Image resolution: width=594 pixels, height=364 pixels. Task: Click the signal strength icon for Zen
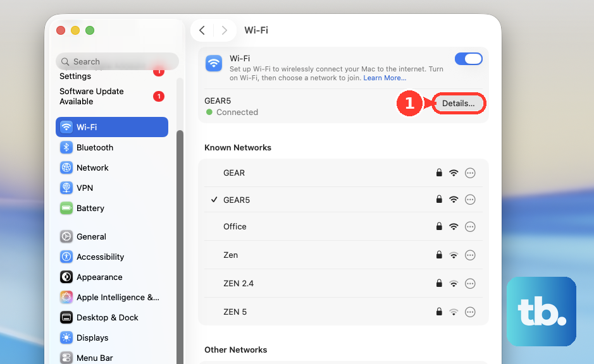click(x=454, y=255)
